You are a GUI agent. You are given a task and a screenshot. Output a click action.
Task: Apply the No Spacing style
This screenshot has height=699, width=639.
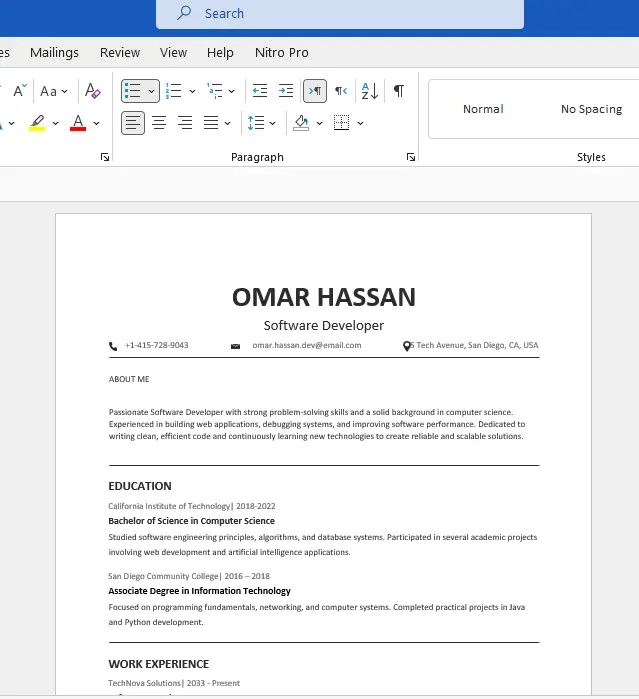tap(591, 109)
